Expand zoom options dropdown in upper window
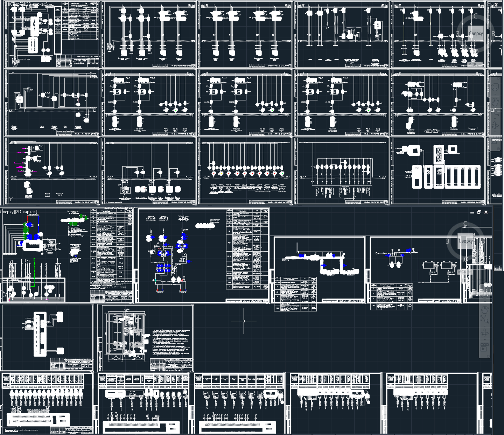This screenshot has height=435, width=504. 495,119
